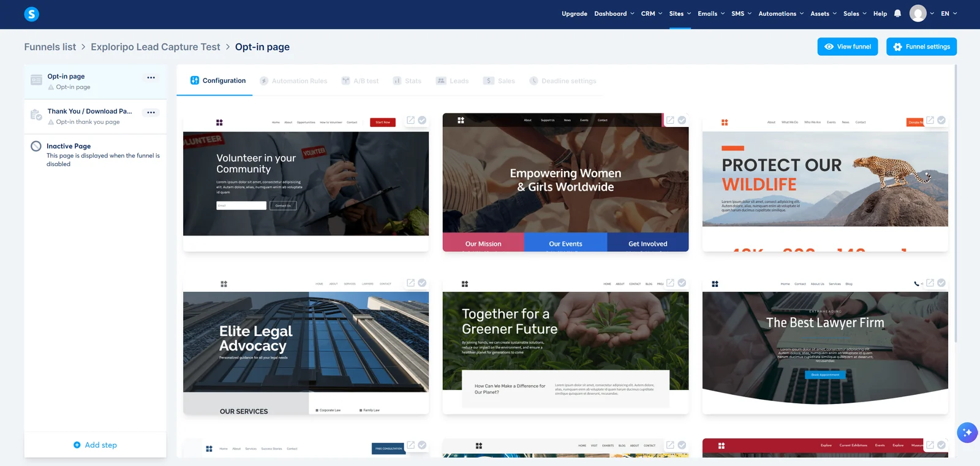Preview the Protect Our Wildlife template
This screenshot has width=980, height=466.
[x=930, y=120]
